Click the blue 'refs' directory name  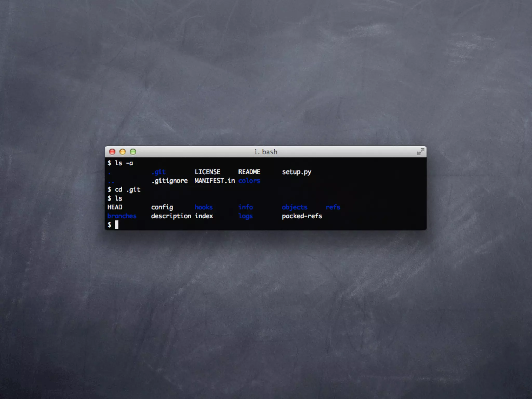[x=333, y=207]
